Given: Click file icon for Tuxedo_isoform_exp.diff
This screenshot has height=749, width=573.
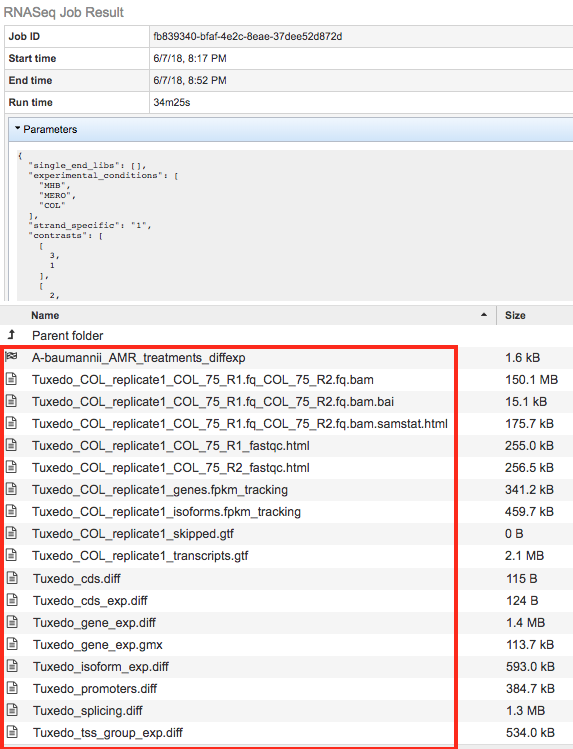Looking at the screenshot, I should 12,666.
